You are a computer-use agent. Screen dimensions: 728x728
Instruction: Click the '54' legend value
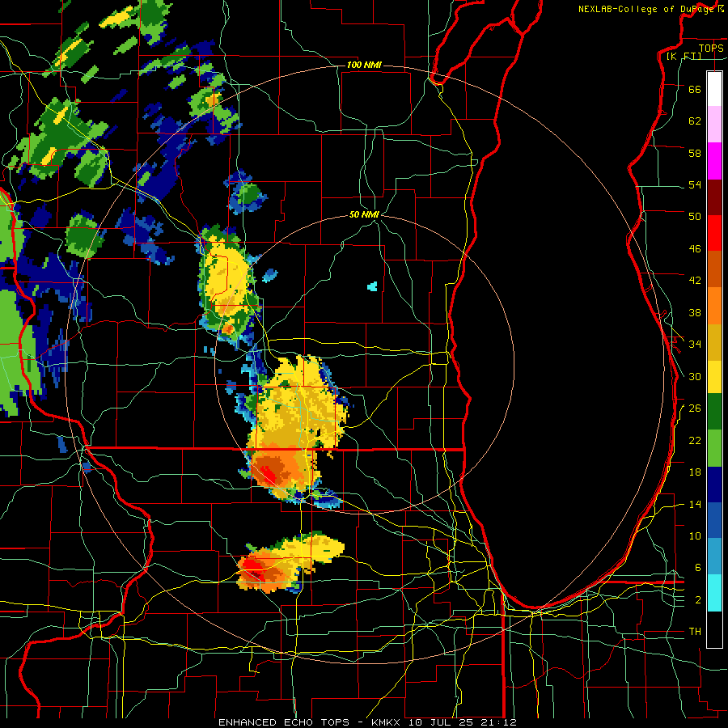(x=695, y=184)
